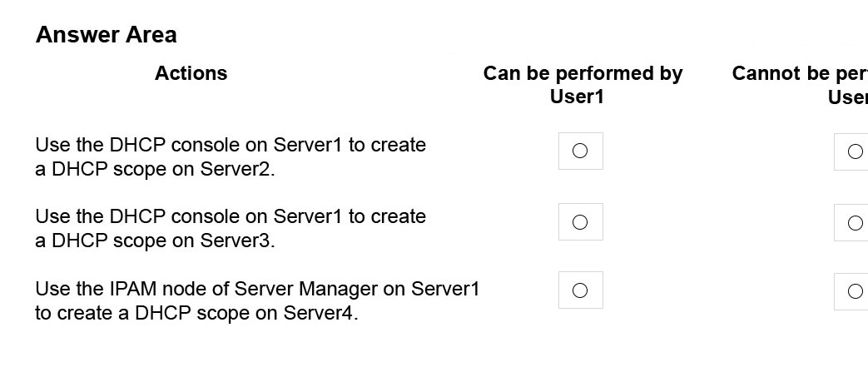This screenshot has height=372, width=868.
Task: Click the "Answer Area" heading
Action: point(107,34)
